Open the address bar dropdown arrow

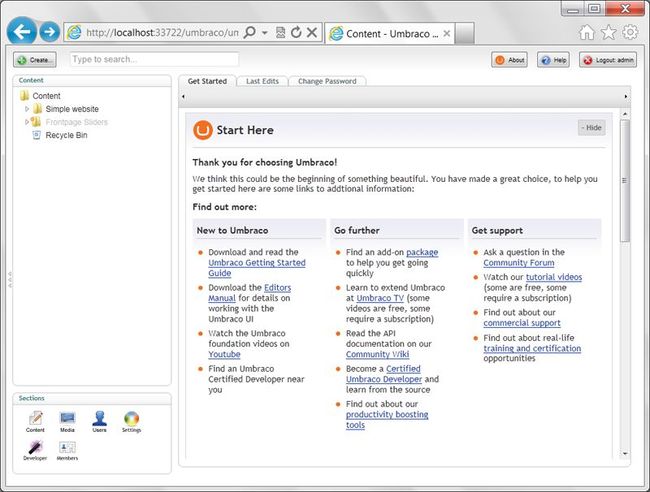pos(264,32)
